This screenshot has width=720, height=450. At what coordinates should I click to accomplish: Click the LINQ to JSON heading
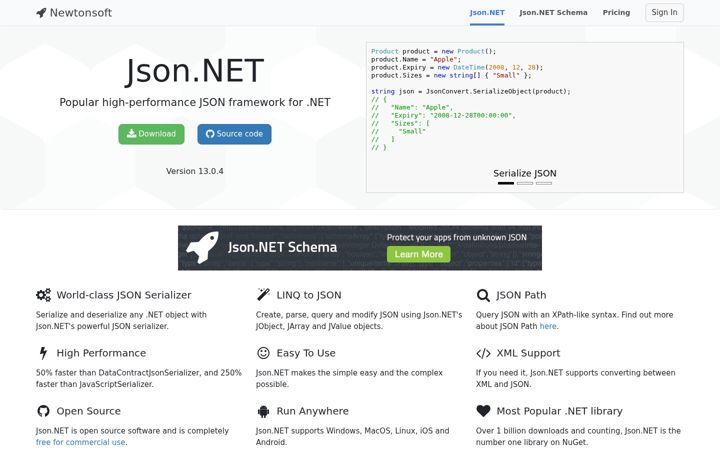pos(309,295)
